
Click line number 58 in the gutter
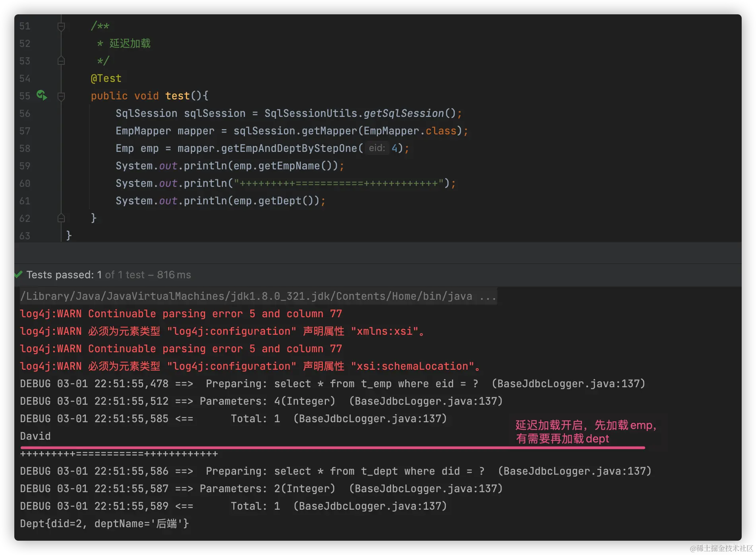(25, 148)
